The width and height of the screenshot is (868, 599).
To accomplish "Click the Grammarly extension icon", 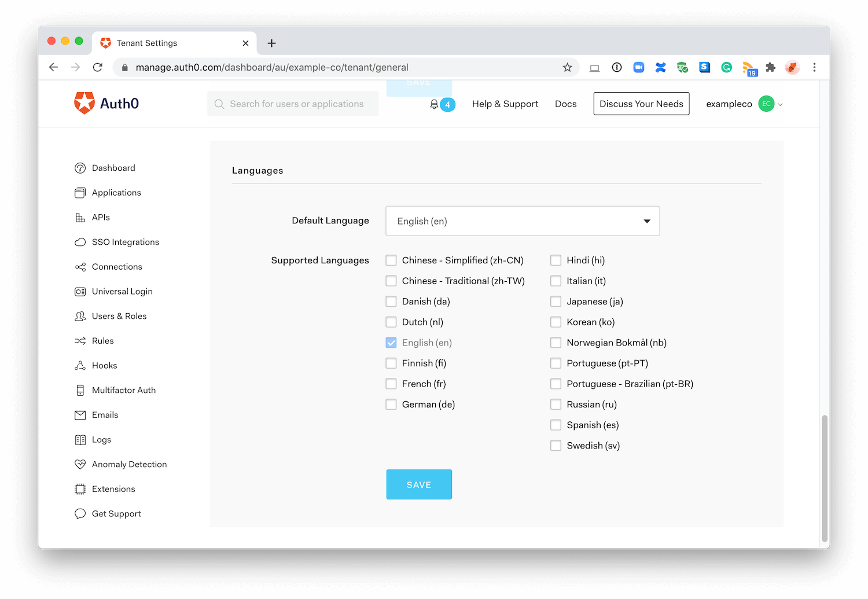I will (x=726, y=67).
